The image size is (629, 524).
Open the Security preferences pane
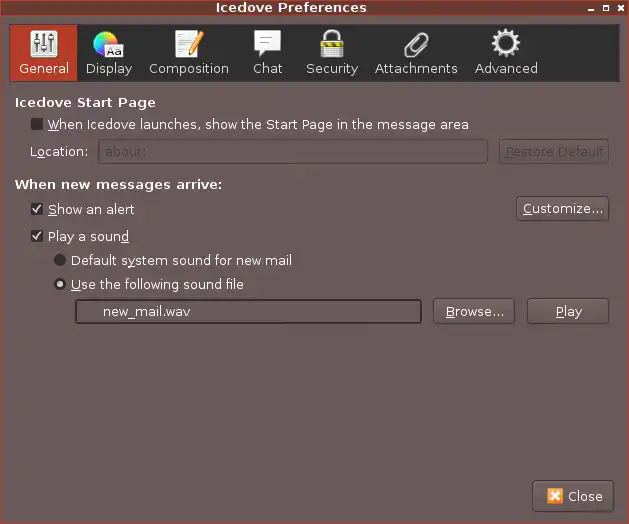(332, 53)
